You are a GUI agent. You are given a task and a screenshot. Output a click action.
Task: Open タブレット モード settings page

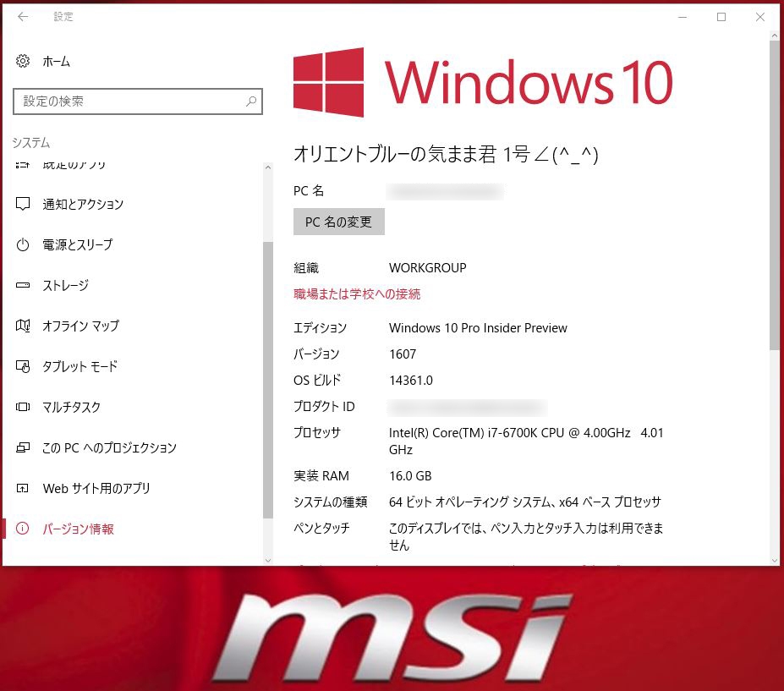coord(80,366)
